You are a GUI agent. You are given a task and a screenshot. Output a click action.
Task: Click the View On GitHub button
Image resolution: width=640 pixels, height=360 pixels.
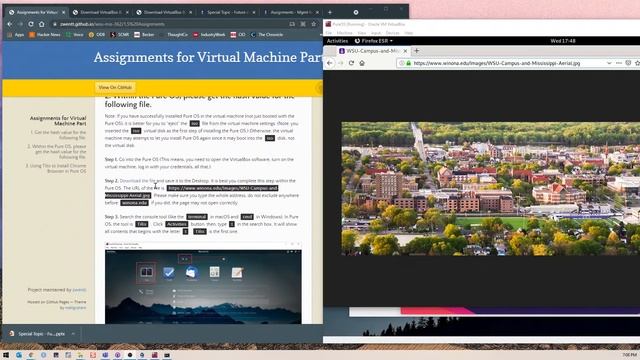[x=115, y=87]
